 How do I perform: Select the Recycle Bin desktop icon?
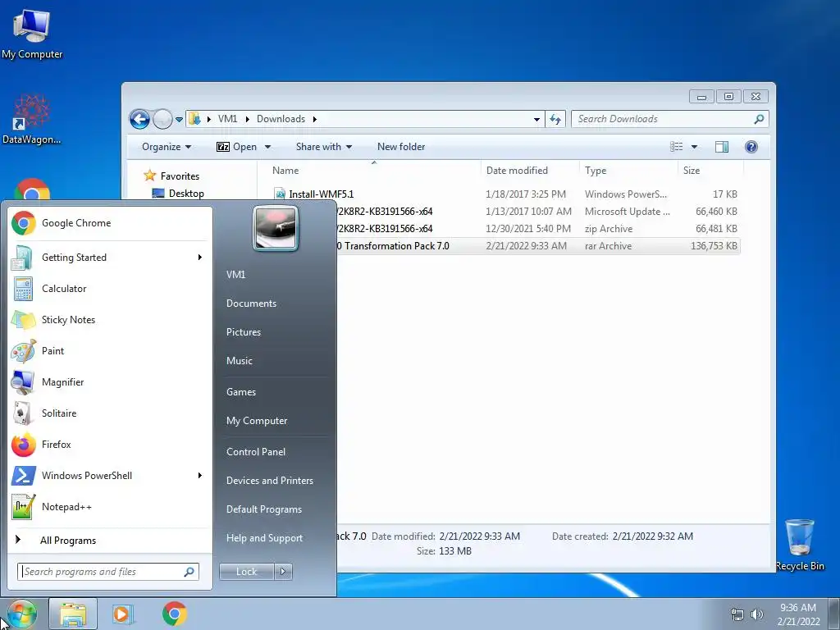pos(800,545)
